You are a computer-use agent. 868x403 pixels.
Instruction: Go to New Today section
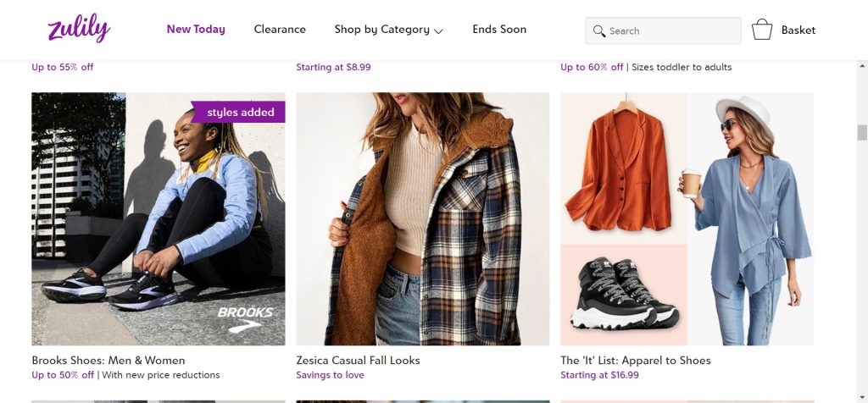click(x=196, y=29)
